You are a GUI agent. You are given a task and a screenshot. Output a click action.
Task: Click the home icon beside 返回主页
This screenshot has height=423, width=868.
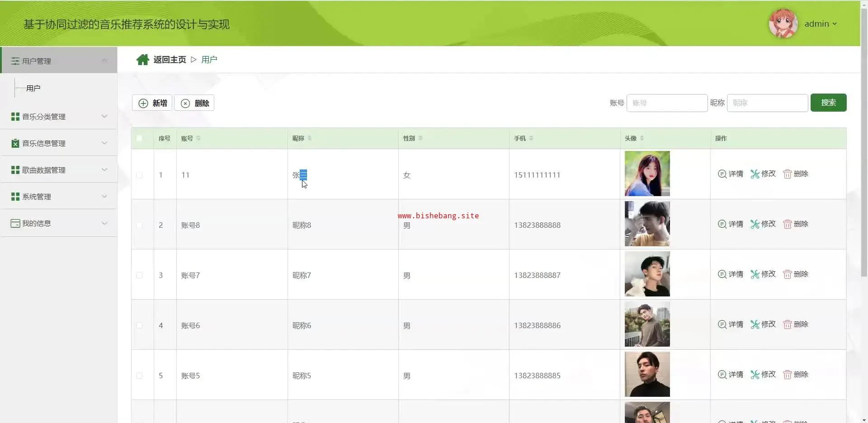pos(143,60)
